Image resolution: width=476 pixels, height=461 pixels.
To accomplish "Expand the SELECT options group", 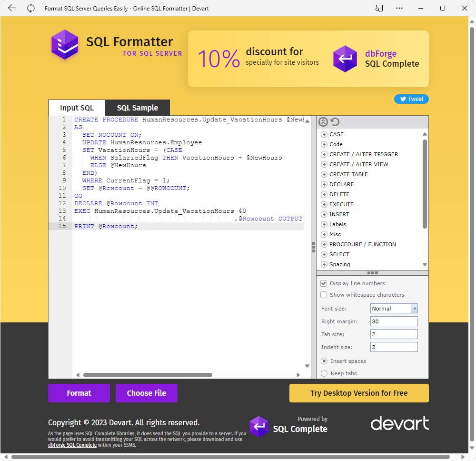I will (324, 254).
